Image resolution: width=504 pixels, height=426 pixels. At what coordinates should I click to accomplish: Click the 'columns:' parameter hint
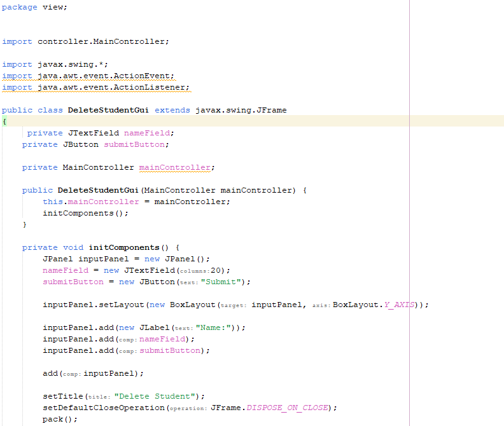(x=195, y=271)
